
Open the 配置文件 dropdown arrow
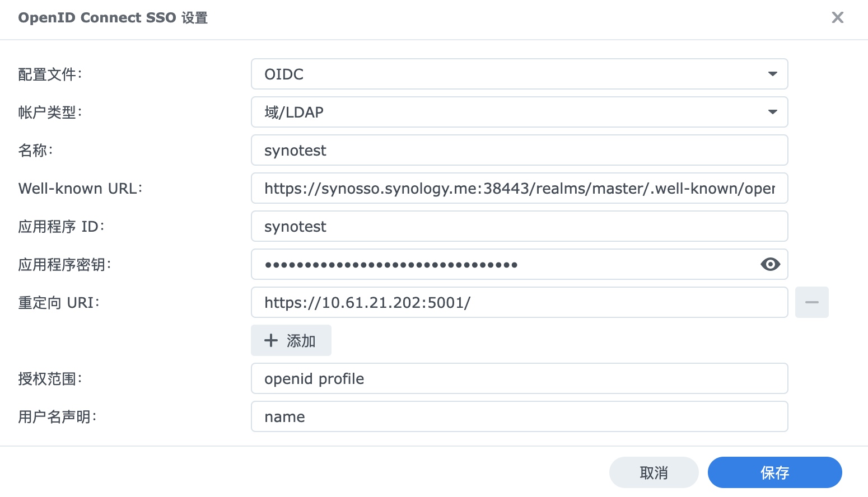773,74
